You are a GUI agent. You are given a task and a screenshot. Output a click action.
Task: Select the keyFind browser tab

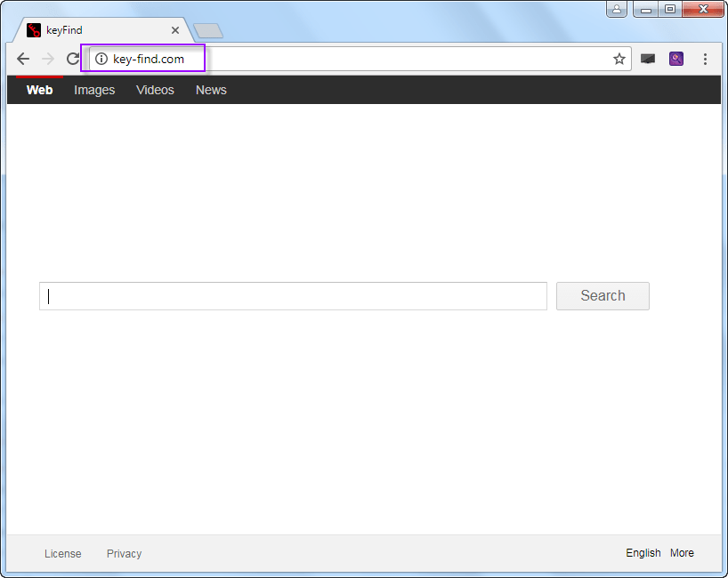click(x=103, y=30)
